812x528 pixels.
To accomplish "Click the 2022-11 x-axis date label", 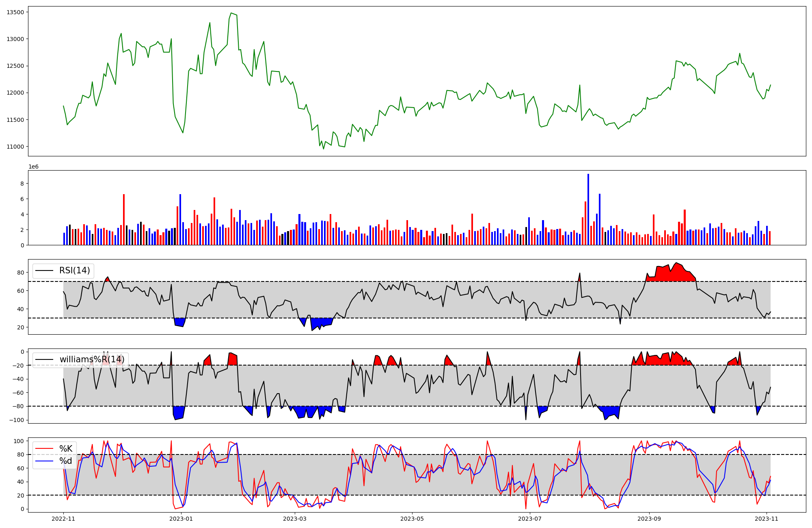I will coord(63,519).
